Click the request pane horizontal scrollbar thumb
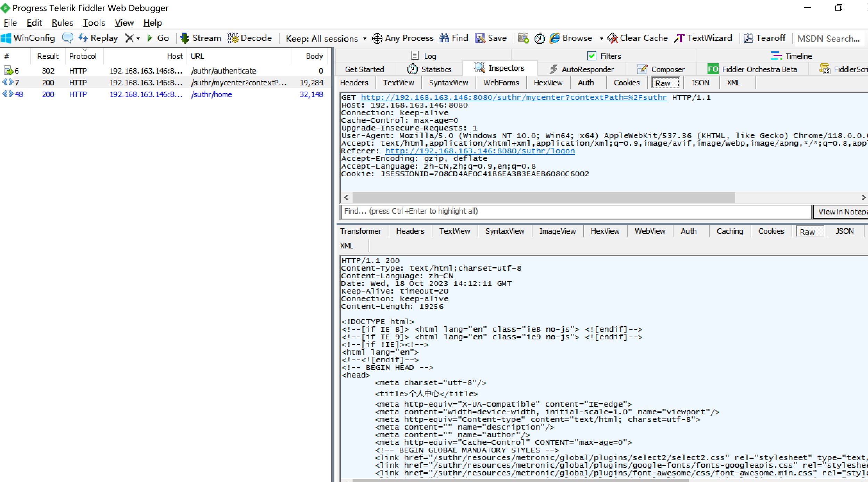The height and width of the screenshot is (482, 868). tap(544, 198)
